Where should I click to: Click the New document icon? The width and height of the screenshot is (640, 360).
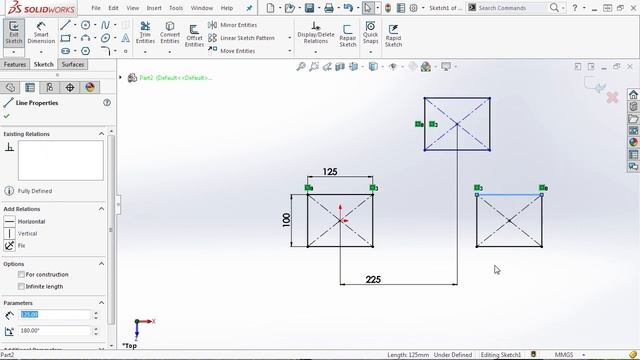tap(270, 8)
